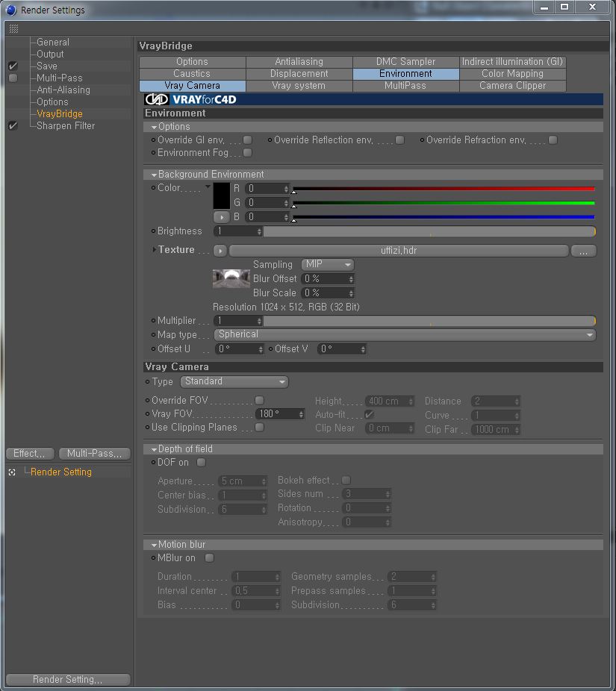Open the Vray Camera Type dropdown
This screenshot has width=616, height=691.
(x=234, y=381)
